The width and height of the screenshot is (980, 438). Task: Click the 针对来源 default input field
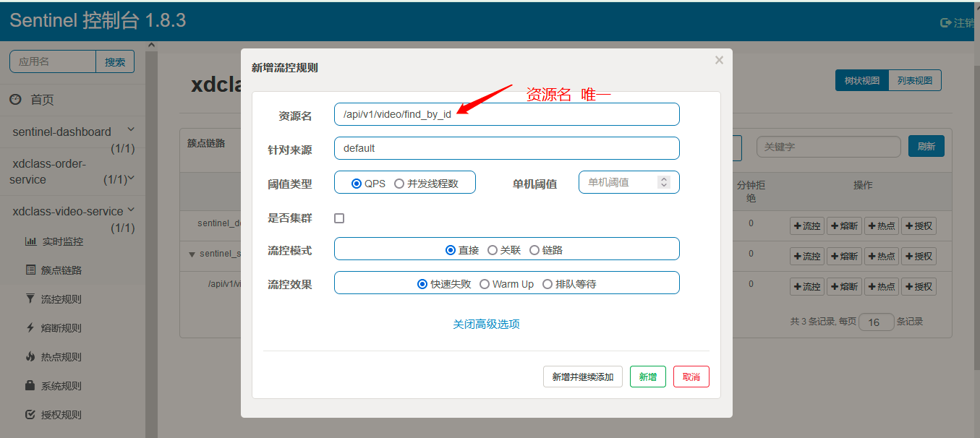[x=507, y=148]
